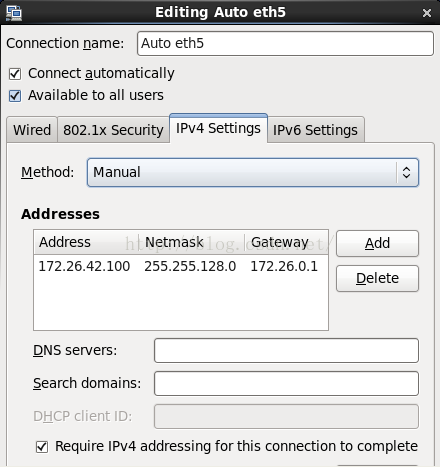Viewport: 440px width, 467px height.
Task: Toggle Require IPv4 addressing checkbox
Action: click(x=42, y=447)
